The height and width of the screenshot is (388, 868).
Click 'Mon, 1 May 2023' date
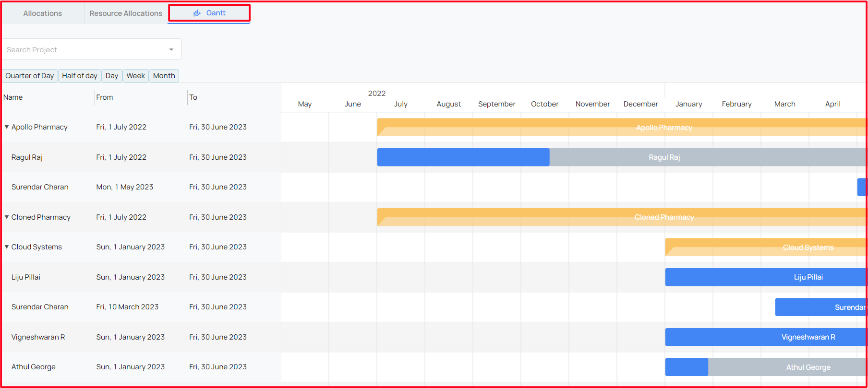point(125,187)
